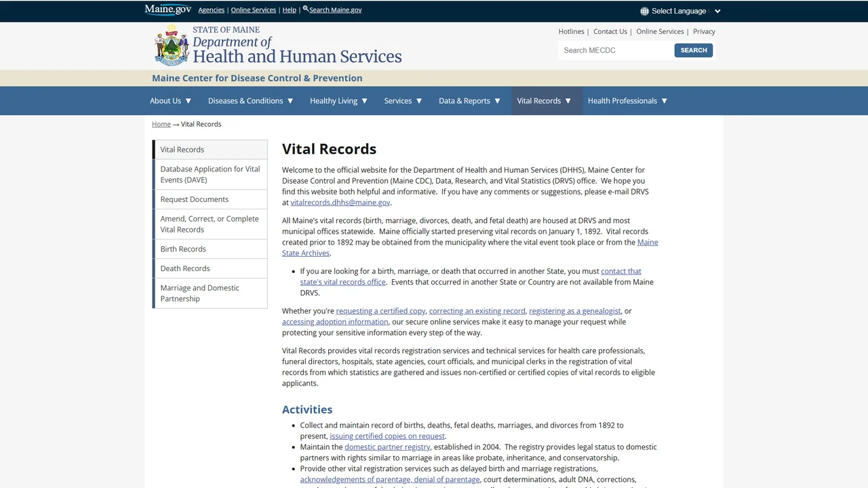Open issuing certified copies on request link
This screenshot has width=868, height=488.
387,436
